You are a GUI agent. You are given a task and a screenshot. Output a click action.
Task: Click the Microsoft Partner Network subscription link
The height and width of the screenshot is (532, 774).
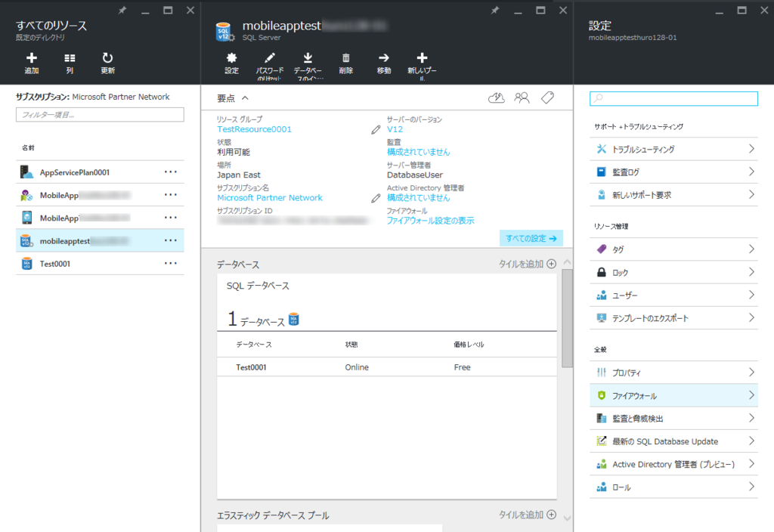tap(270, 198)
